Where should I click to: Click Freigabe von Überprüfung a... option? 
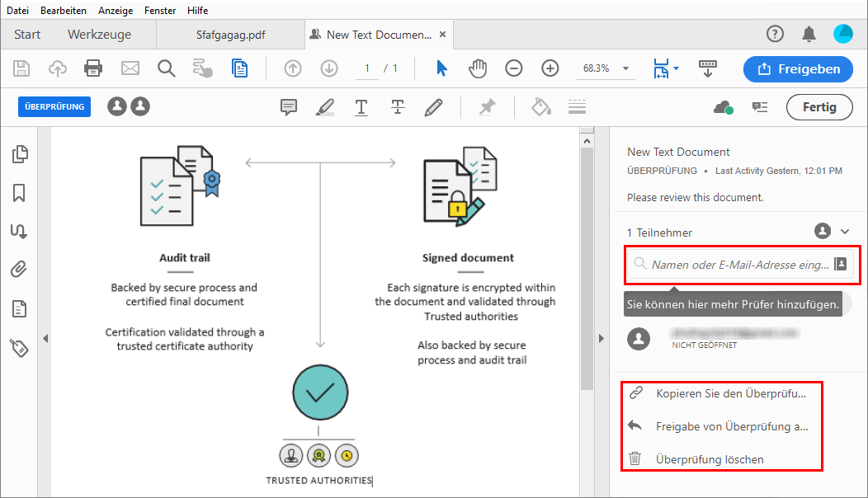pyautogui.click(x=732, y=426)
